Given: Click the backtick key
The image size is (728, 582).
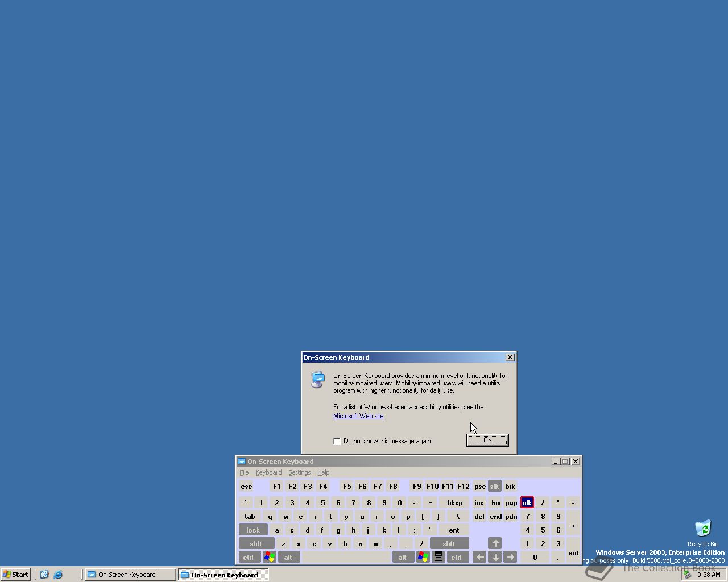Looking at the screenshot, I should click(x=246, y=502).
